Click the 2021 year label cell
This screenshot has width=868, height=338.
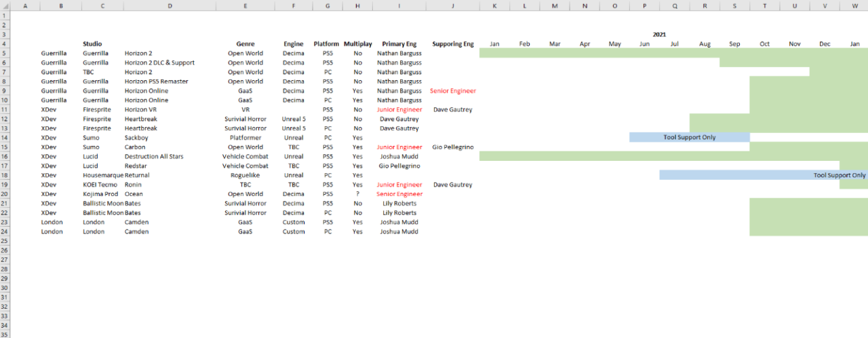[x=659, y=34]
